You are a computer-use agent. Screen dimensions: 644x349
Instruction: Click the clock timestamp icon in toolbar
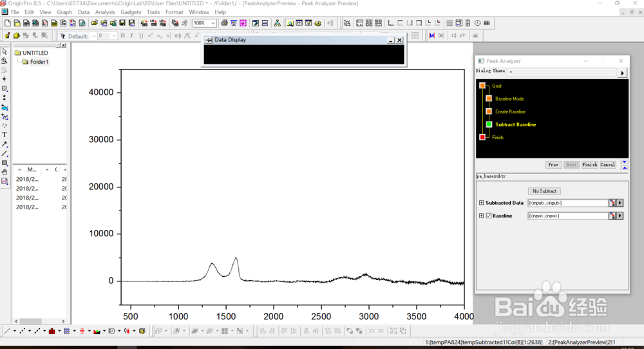coord(477,23)
